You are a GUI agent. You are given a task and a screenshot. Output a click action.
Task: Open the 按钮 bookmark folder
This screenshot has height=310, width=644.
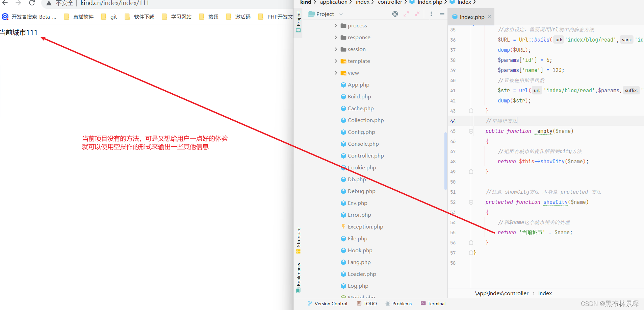pyautogui.click(x=209, y=17)
